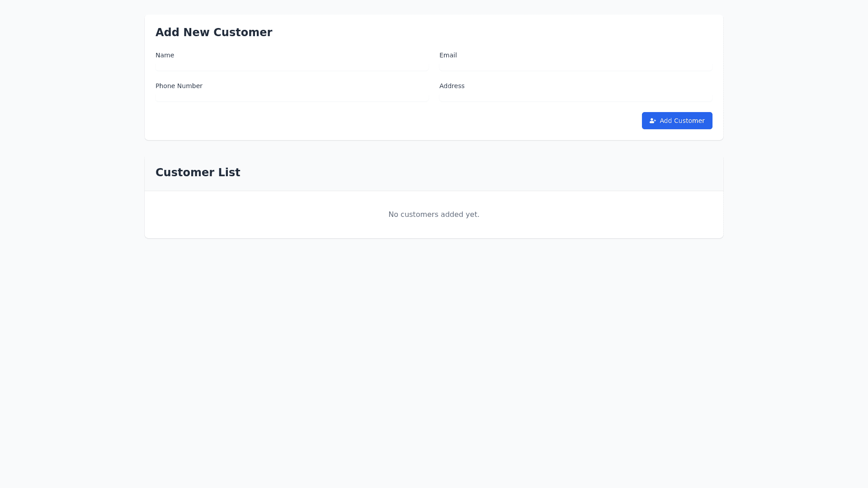The image size is (868, 488).
Task: Click empty page background below Customer List
Action: click(x=434, y=361)
